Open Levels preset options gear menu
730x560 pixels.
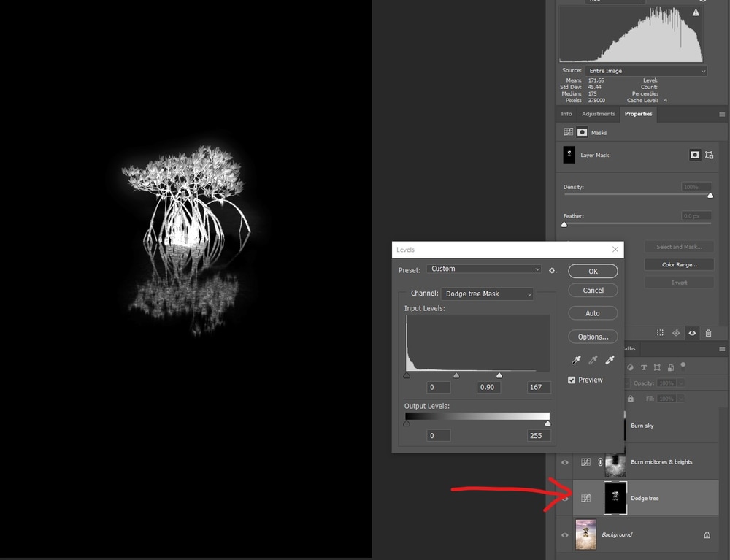pyautogui.click(x=552, y=270)
